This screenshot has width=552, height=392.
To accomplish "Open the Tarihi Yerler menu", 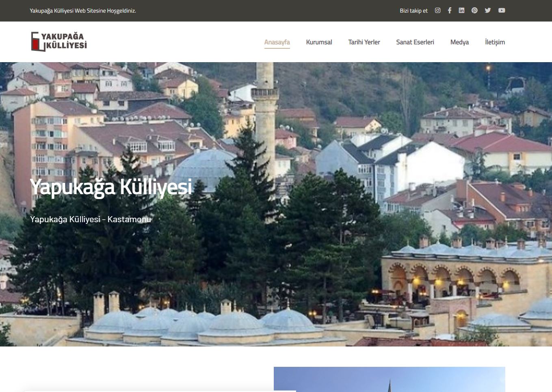I will (364, 42).
